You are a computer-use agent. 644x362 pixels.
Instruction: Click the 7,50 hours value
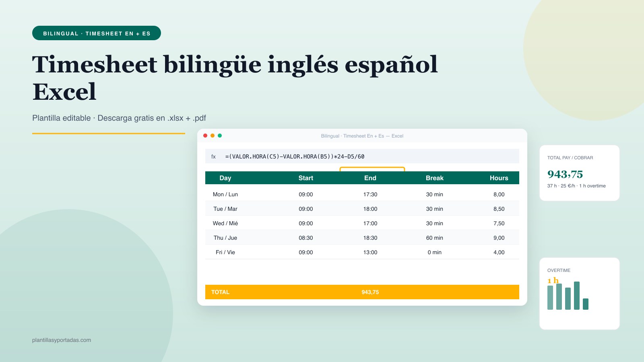click(x=499, y=223)
